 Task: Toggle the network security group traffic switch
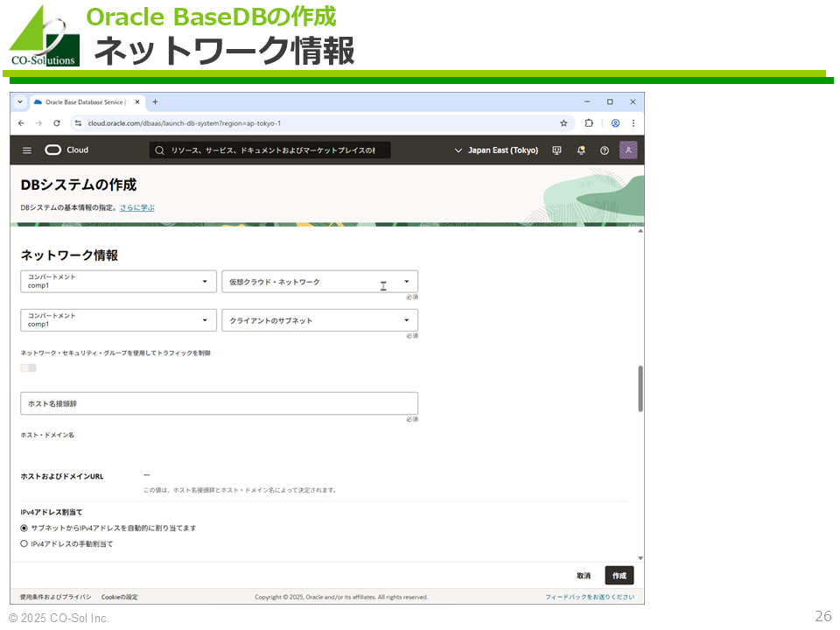click(28, 368)
